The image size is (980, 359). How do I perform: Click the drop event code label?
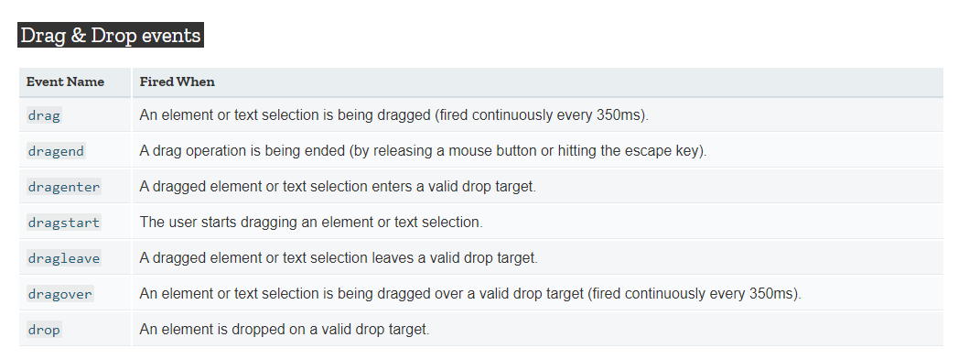click(x=44, y=330)
